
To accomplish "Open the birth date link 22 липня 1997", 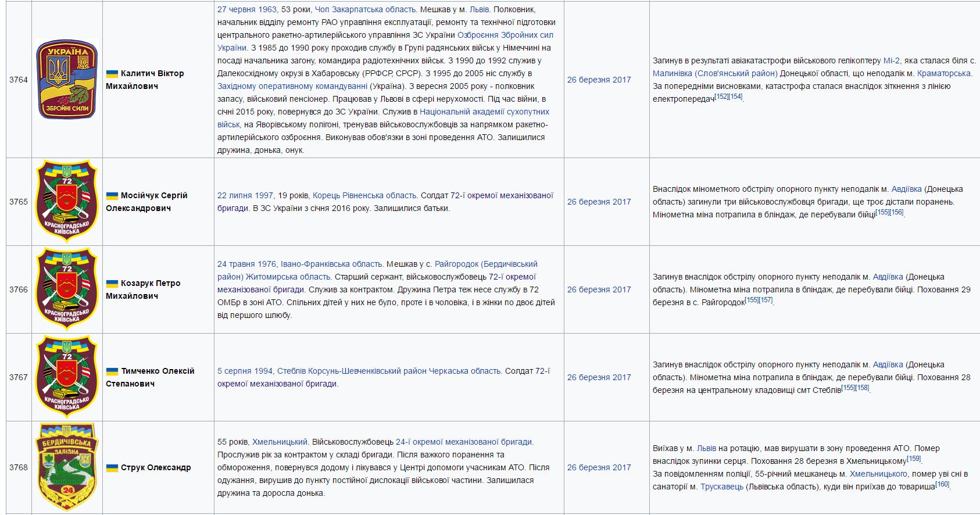I will pyautogui.click(x=245, y=195).
